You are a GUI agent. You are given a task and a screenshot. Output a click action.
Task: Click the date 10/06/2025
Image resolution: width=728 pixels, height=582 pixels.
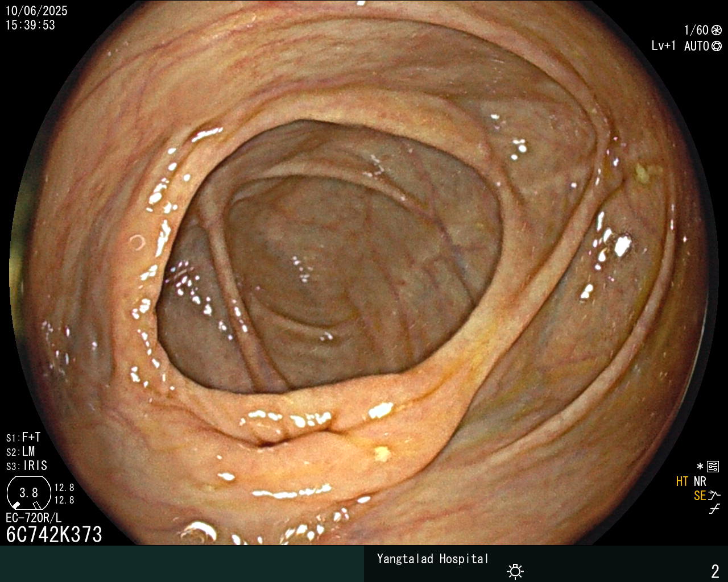click(36, 11)
